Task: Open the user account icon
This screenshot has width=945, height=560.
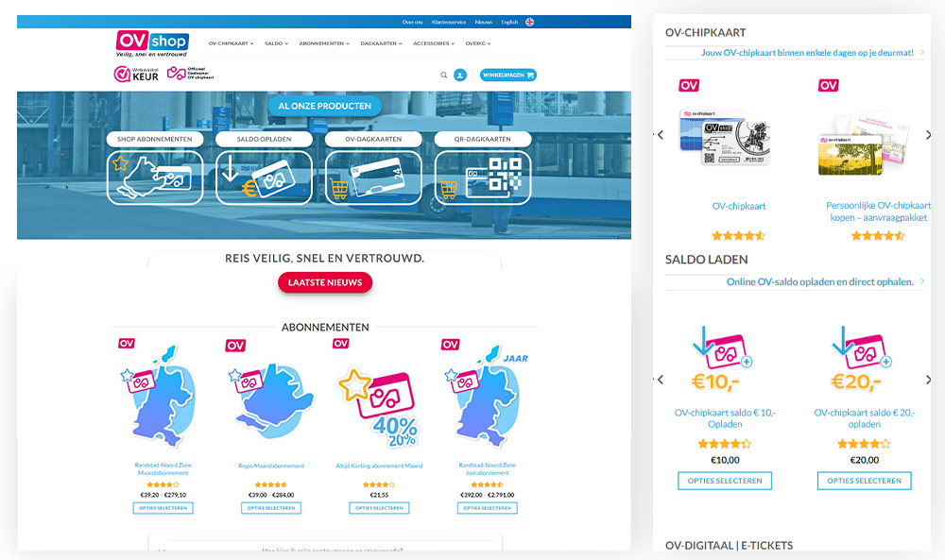Action: (460, 75)
